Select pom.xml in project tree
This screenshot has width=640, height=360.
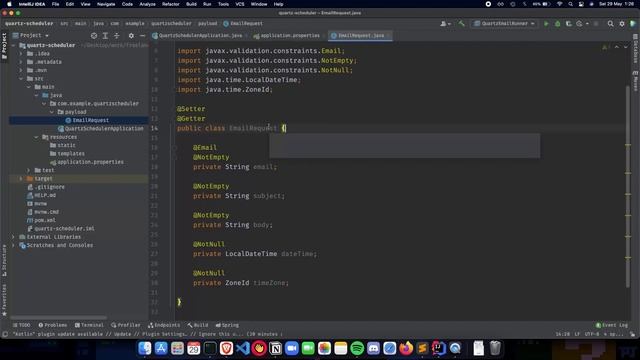45,220
